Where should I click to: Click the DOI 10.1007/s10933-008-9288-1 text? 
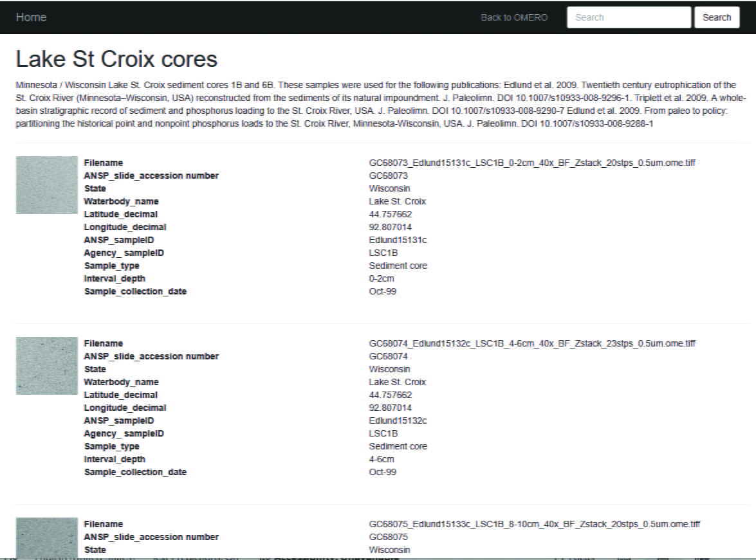pos(587,124)
